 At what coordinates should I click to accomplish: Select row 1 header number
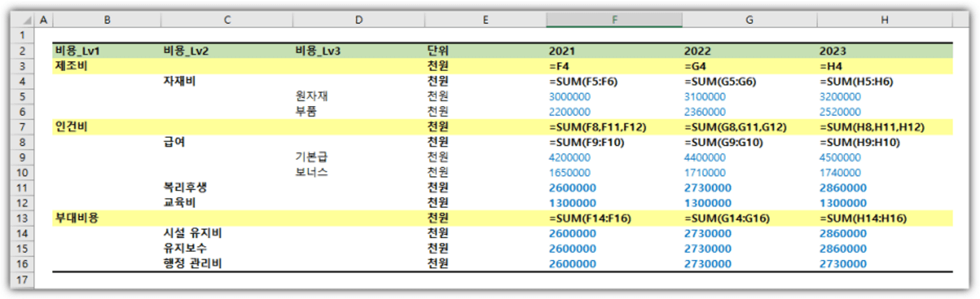tap(22, 35)
